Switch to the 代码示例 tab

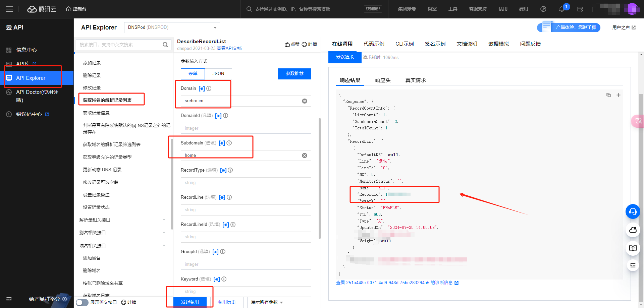click(374, 44)
